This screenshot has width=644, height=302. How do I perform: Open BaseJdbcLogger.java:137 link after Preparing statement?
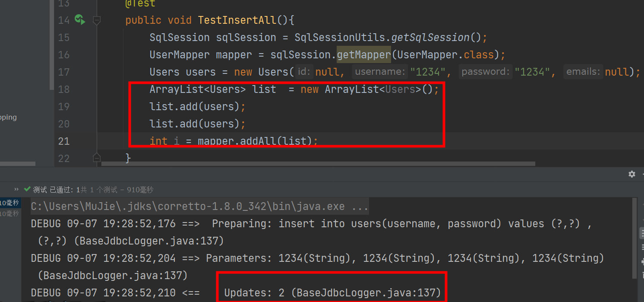point(152,241)
